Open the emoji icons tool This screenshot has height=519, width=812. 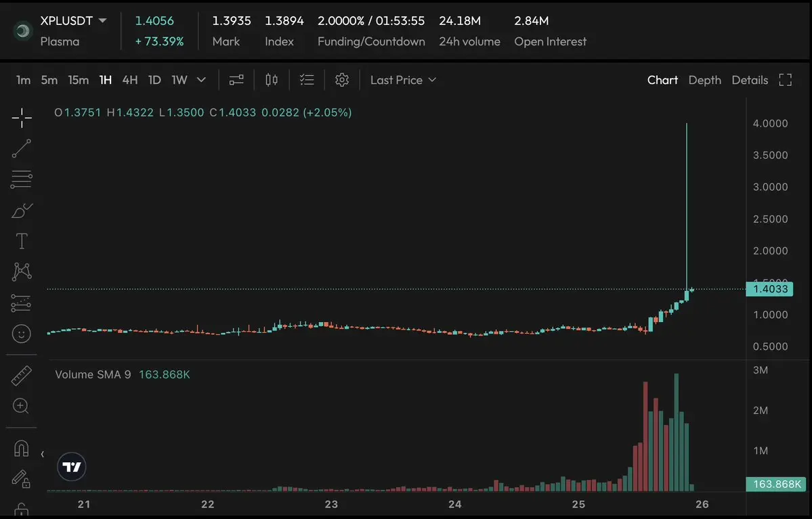[22, 334]
